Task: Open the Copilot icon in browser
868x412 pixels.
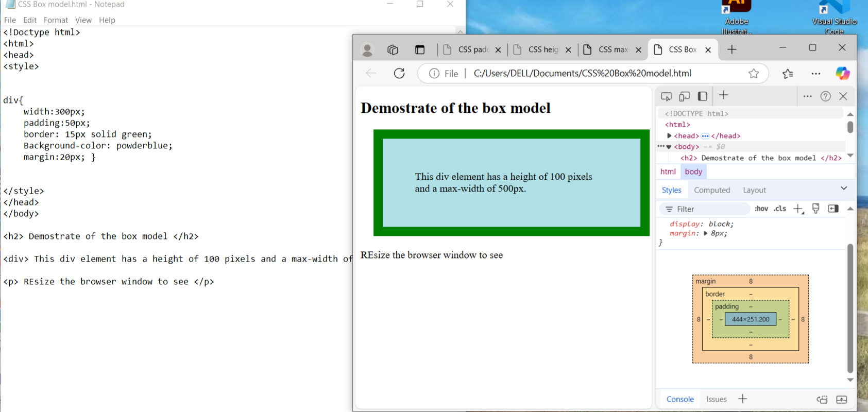Action: point(843,74)
